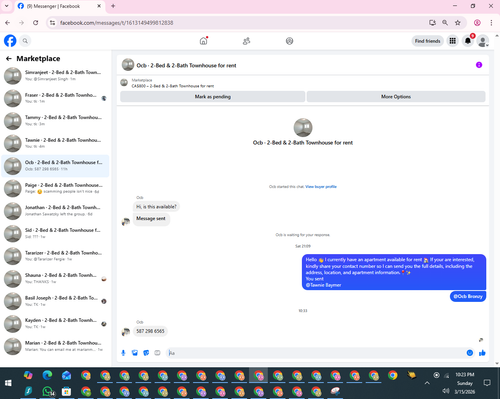Open the Gaming icon in top navigation
500x399 pixels.
click(289, 41)
